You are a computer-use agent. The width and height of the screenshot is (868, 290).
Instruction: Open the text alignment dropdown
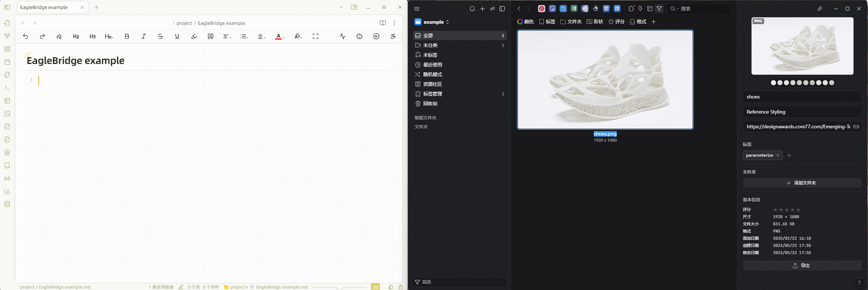pyautogui.click(x=262, y=36)
